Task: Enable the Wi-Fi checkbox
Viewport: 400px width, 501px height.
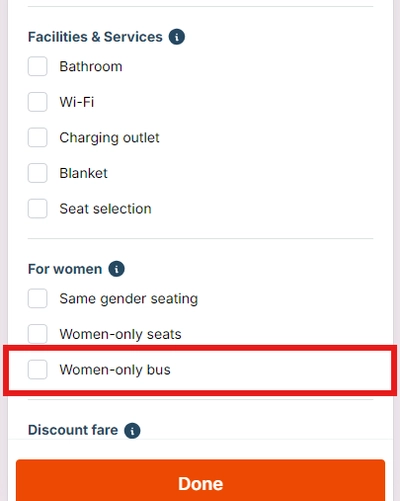Action: [37, 102]
